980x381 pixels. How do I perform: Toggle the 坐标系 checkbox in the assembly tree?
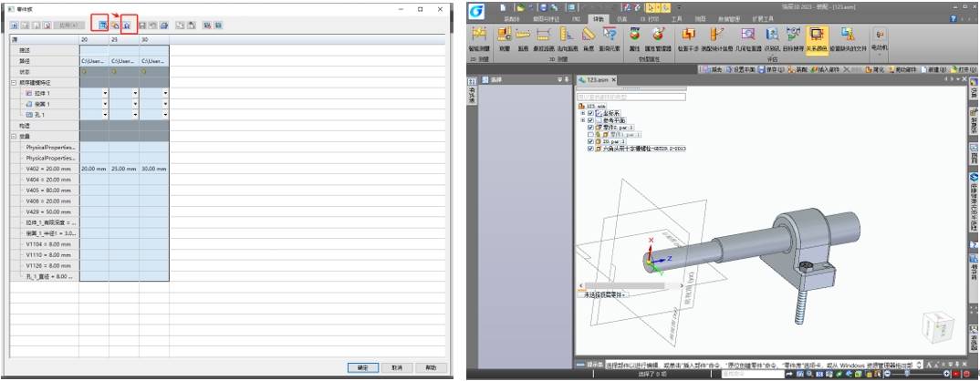(590, 112)
